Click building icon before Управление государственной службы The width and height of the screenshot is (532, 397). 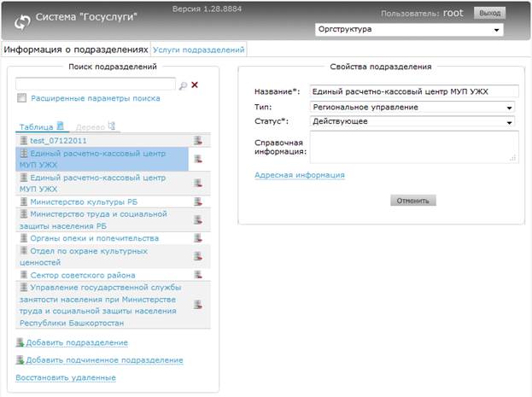24,287
